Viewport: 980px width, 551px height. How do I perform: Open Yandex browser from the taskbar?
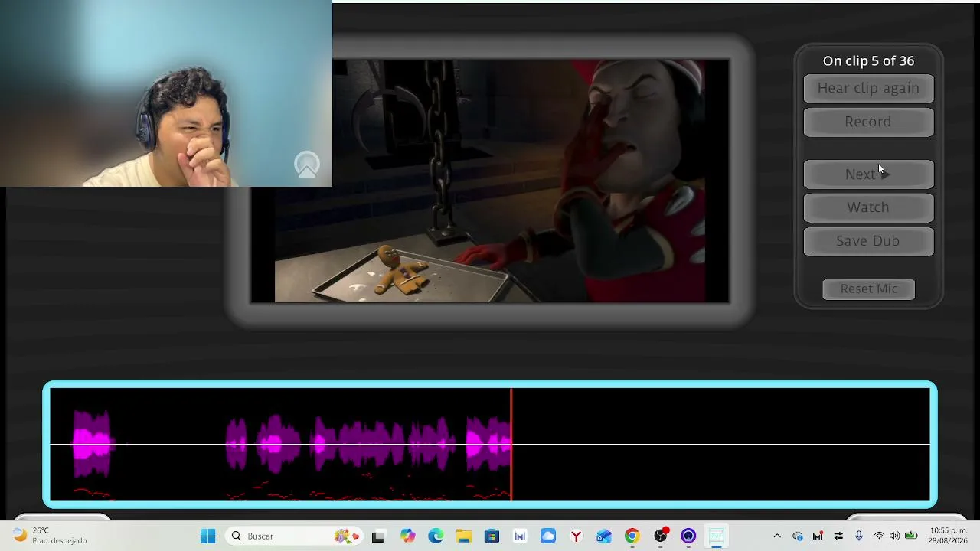576,536
